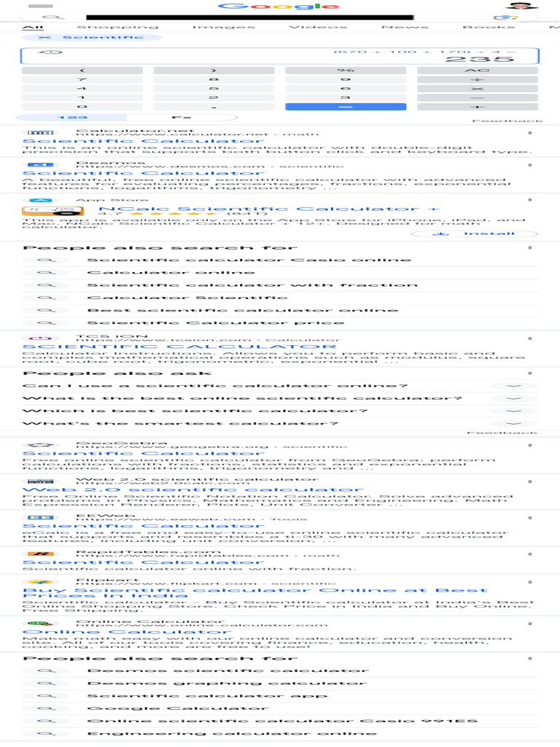Screen dimensions: 560x747
Task: Open options menu for Flipkart result
Action: pos(530,582)
